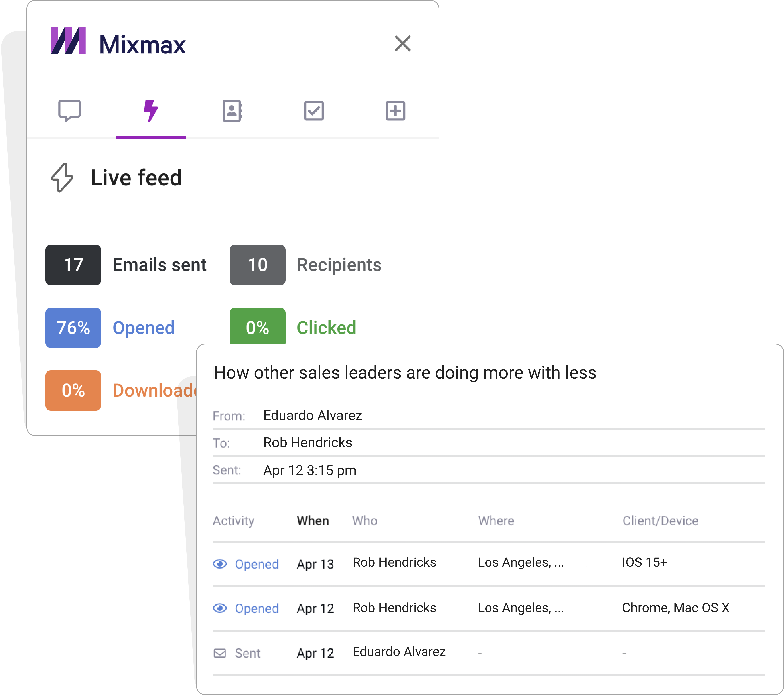Open the tasks checkmark icon

[314, 111]
